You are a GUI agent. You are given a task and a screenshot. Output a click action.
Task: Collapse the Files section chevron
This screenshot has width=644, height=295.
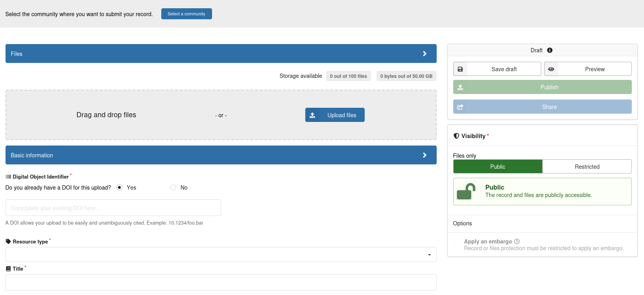point(424,54)
